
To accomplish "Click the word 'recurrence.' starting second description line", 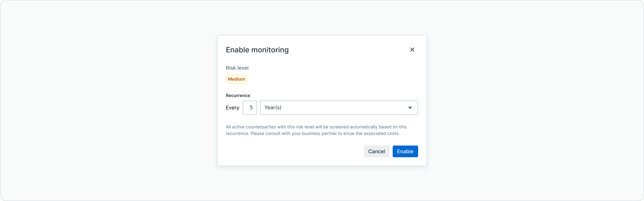I will (x=237, y=133).
